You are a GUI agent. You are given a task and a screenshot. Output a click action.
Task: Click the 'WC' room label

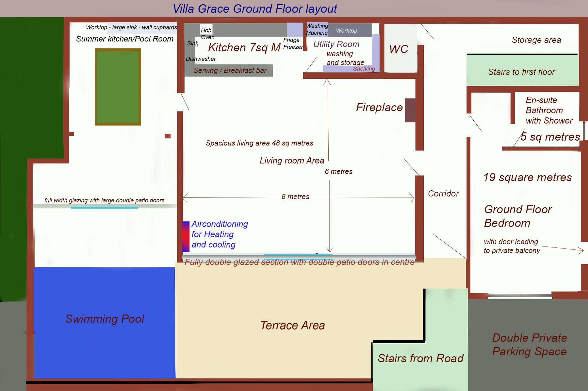pos(399,49)
